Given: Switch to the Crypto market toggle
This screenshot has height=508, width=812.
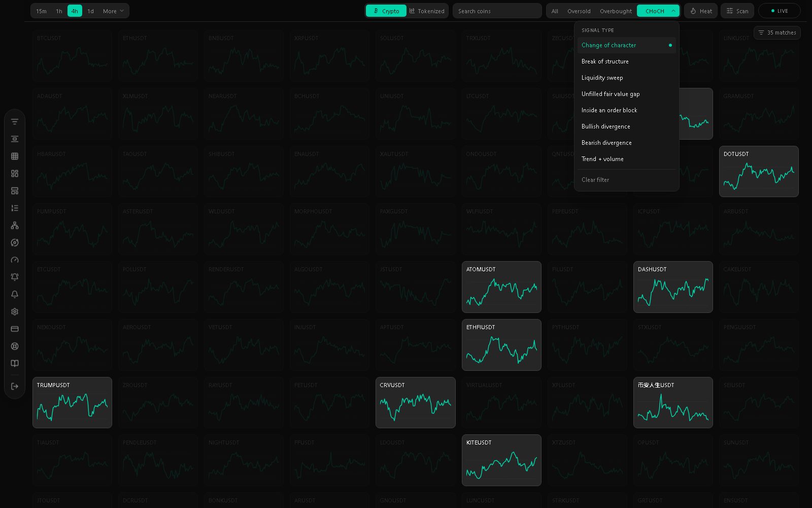Looking at the screenshot, I should pos(386,11).
